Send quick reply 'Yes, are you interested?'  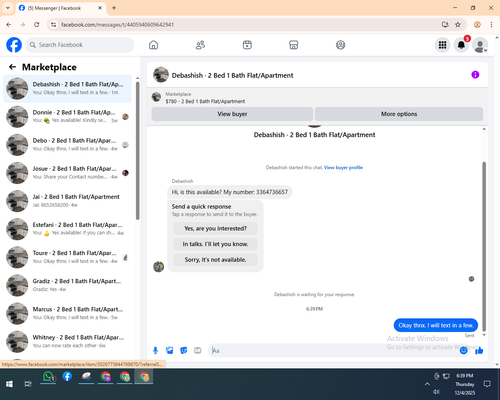pos(215,228)
